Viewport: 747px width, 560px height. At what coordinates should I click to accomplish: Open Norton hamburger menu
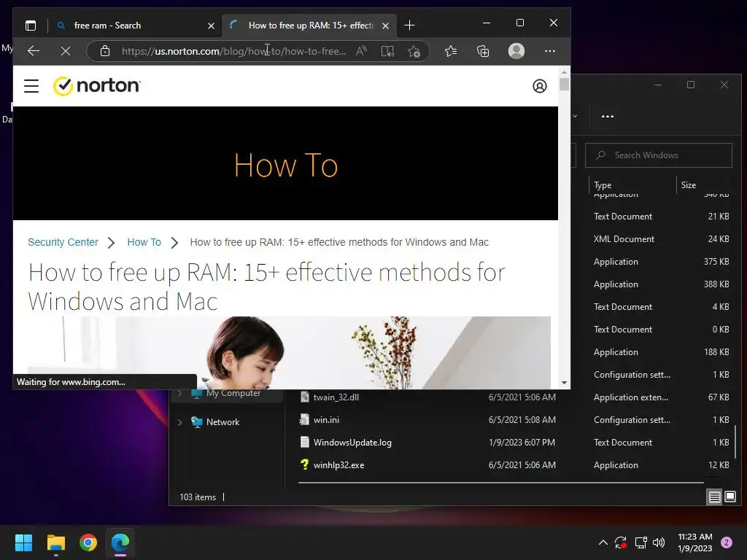pyautogui.click(x=31, y=86)
